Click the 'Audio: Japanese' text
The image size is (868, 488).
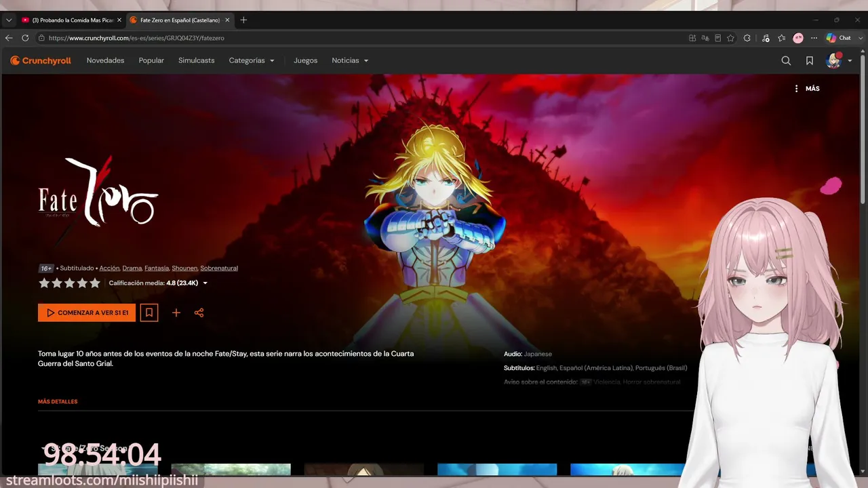click(x=528, y=354)
